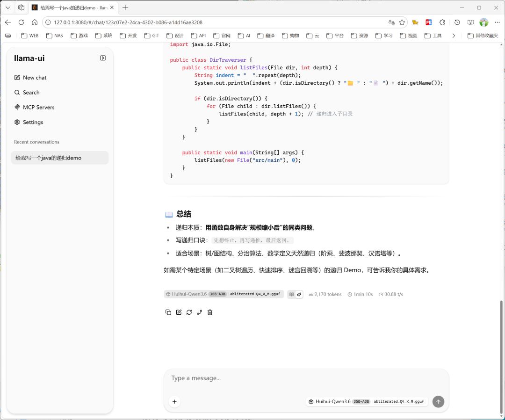The image size is (505, 420).
Task: Click the address bar URL
Action: coord(128,22)
